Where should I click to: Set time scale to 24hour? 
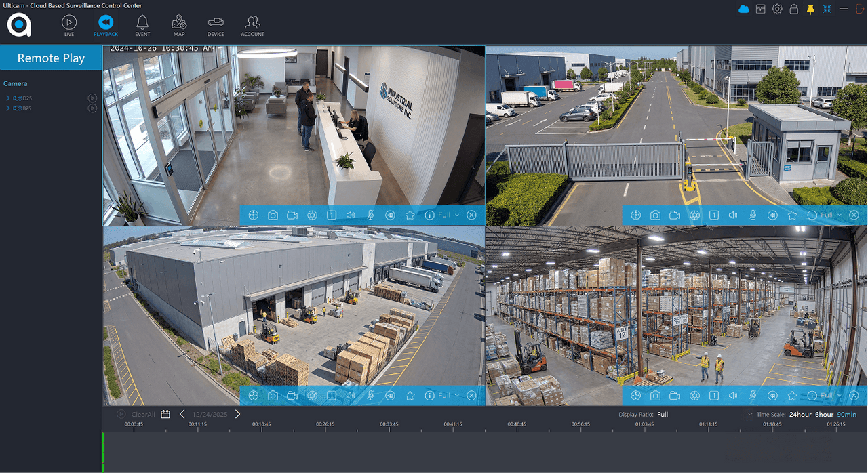pos(800,414)
